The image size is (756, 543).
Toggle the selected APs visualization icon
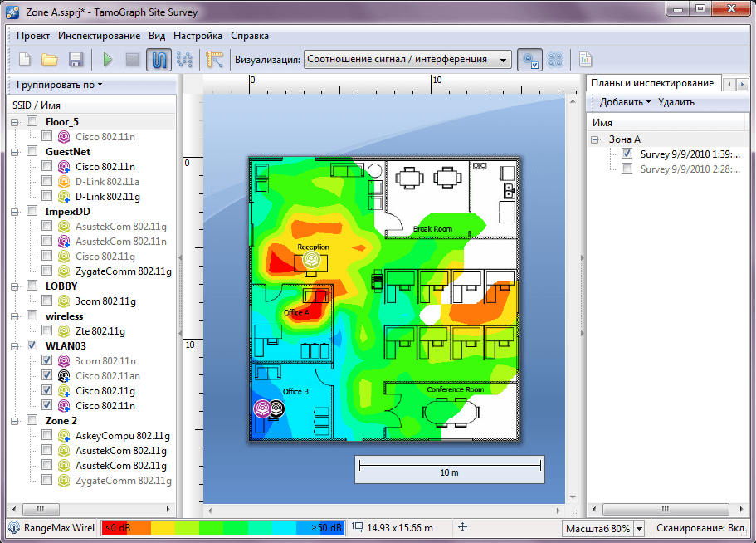(x=529, y=60)
